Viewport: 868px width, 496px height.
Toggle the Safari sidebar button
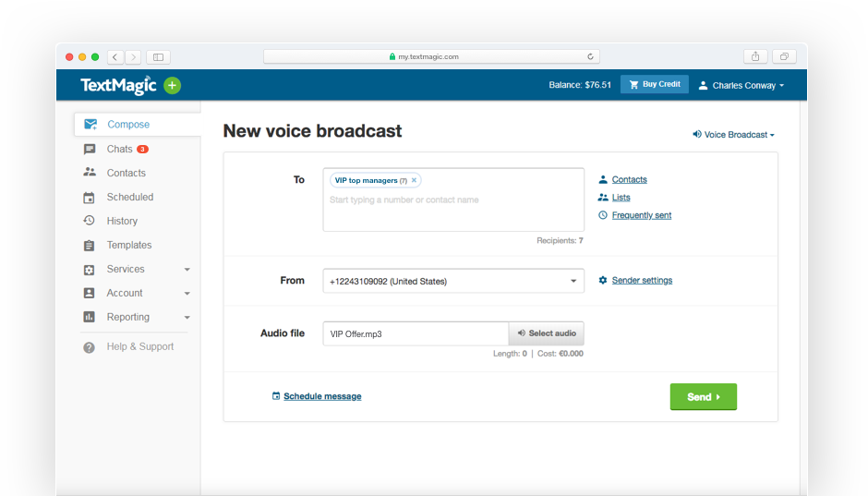point(158,57)
